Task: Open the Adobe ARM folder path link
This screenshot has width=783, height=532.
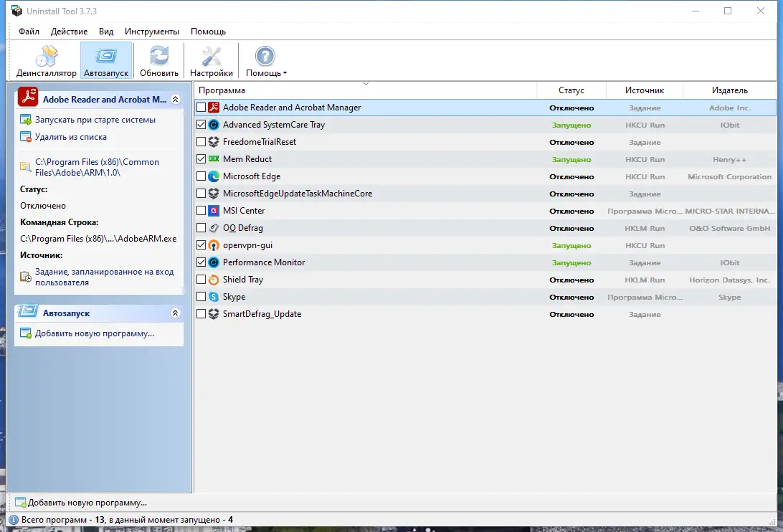Action: 97,167
